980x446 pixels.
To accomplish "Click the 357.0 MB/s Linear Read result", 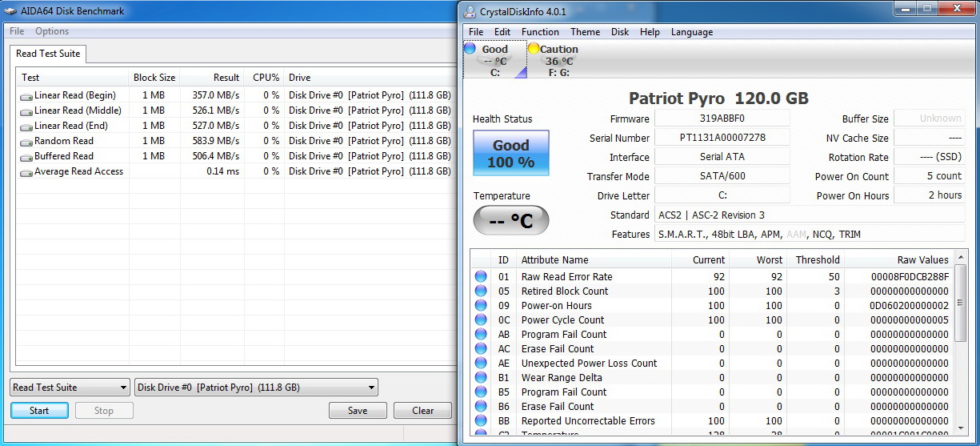I will 215,95.
